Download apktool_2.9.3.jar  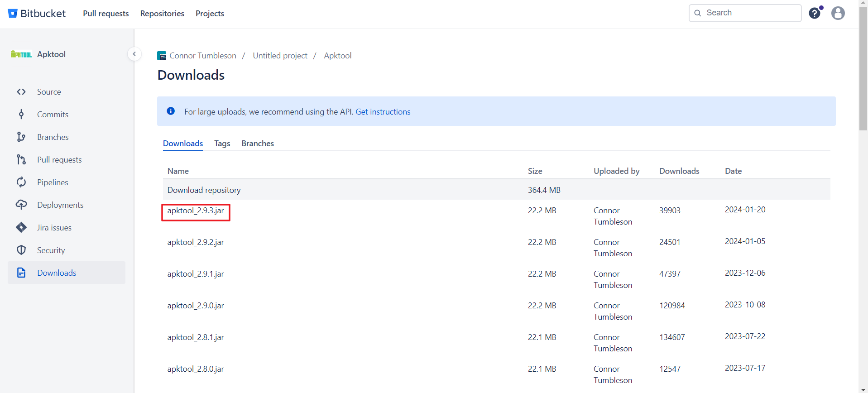tap(196, 211)
